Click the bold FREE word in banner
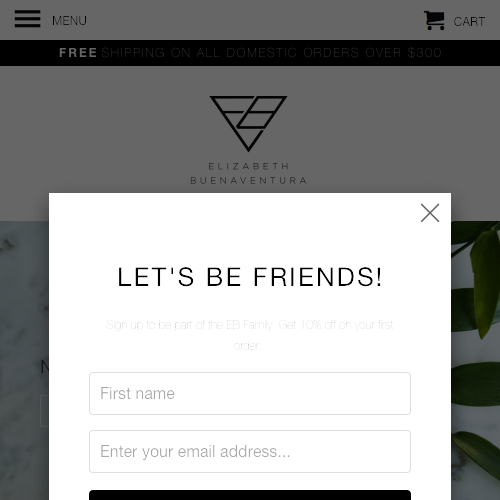 pyautogui.click(x=78, y=53)
